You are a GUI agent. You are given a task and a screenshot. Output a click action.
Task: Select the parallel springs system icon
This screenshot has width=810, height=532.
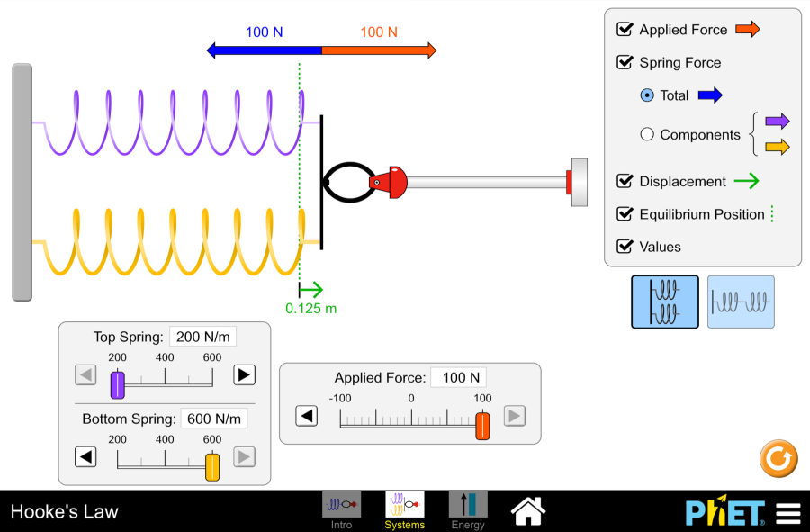click(664, 302)
